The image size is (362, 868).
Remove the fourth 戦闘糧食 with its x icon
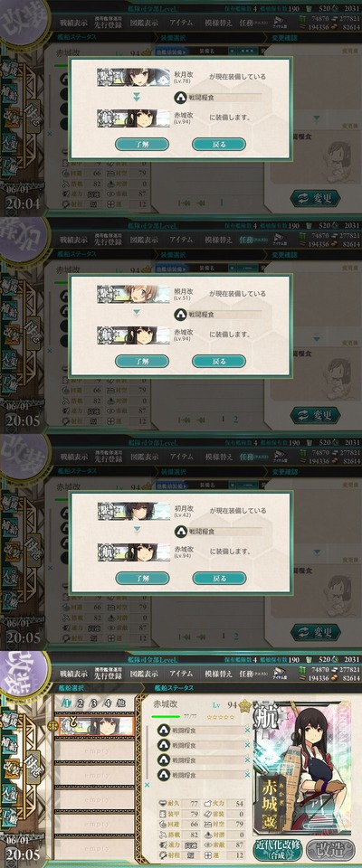(247, 775)
